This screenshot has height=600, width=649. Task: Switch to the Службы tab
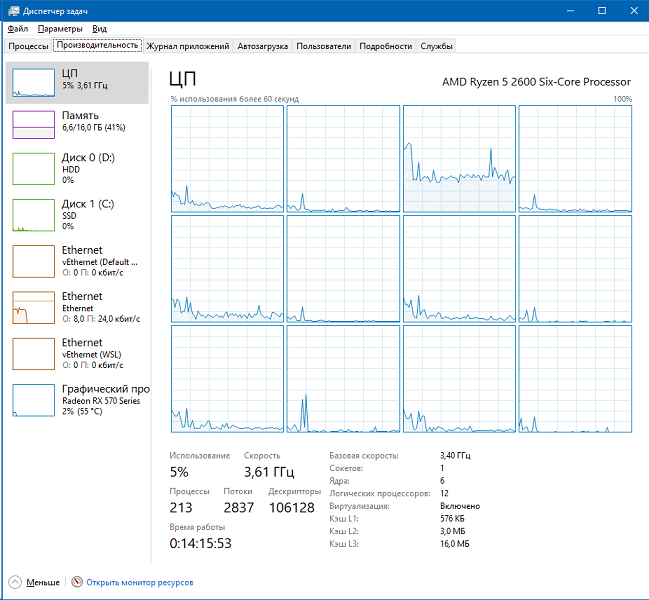pyautogui.click(x=436, y=46)
